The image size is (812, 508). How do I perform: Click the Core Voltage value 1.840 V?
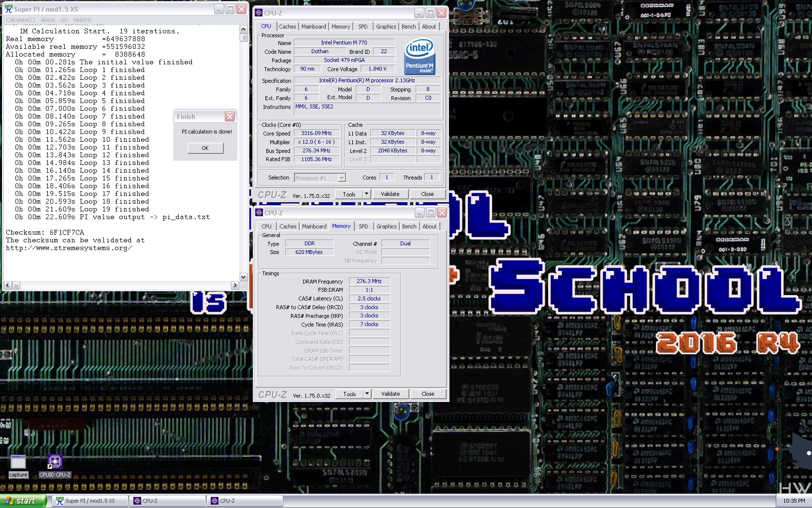[x=377, y=69]
